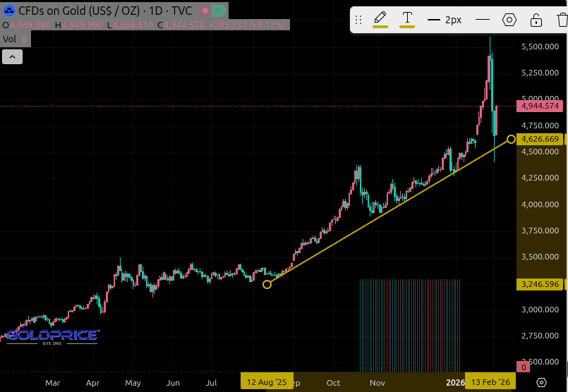Click the GOLDPRICE watermark logo

click(52, 336)
